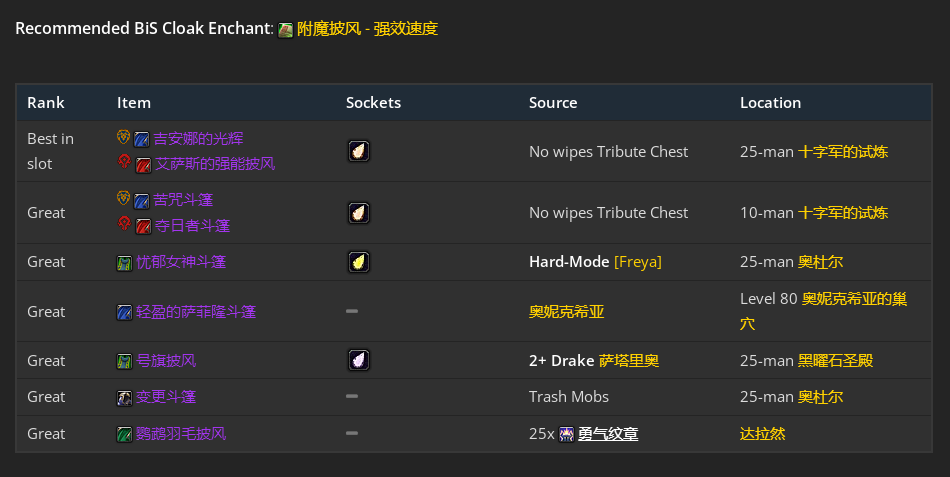Open the 吉安娜的光辉 item link

[x=198, y=139]
